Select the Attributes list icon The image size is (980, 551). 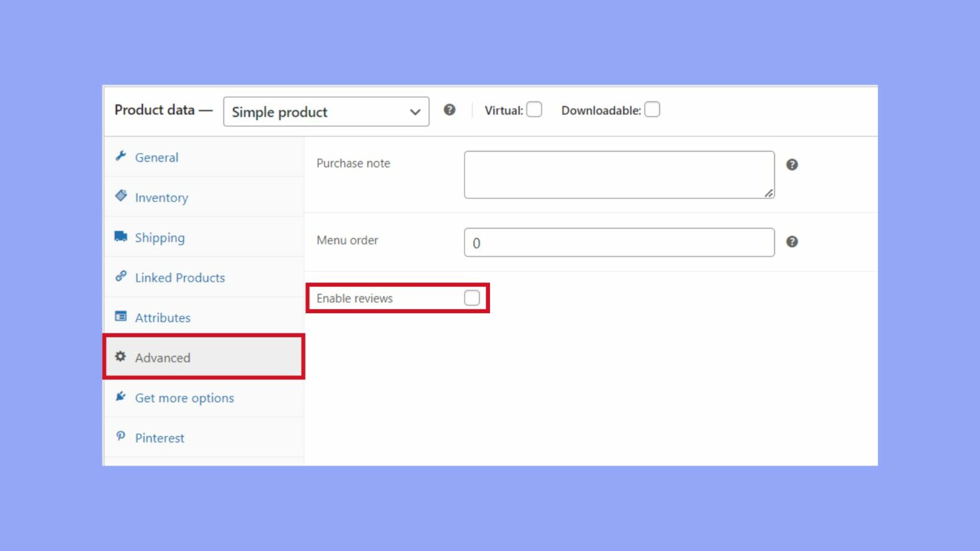pos(121,316)
